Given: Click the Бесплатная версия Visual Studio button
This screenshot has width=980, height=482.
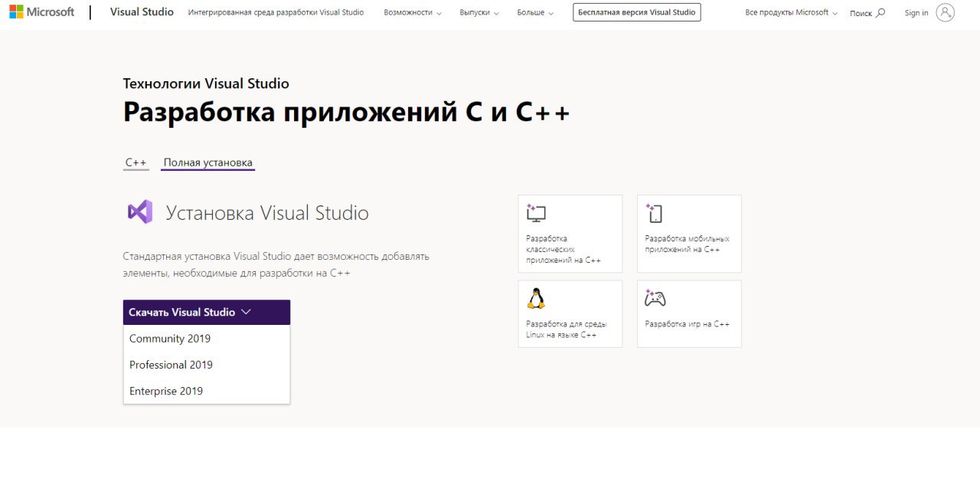Looking at the screenshot, I should (x=637, y=12).
